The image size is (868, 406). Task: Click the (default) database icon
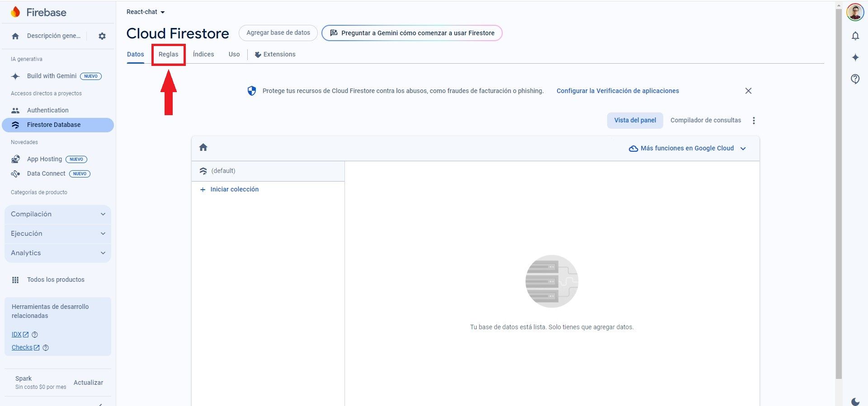point(203,171)
